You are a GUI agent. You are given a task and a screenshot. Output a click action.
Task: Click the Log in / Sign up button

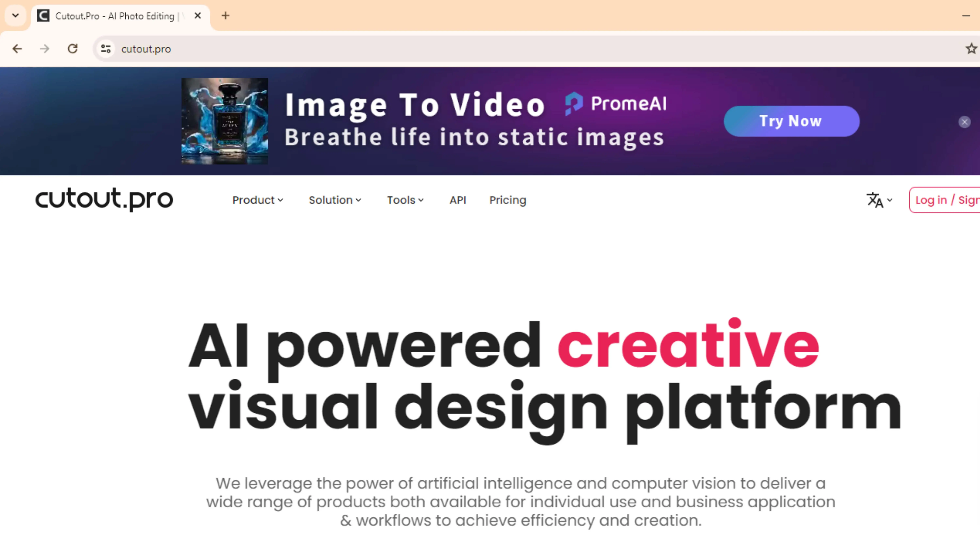coord(945,200)
